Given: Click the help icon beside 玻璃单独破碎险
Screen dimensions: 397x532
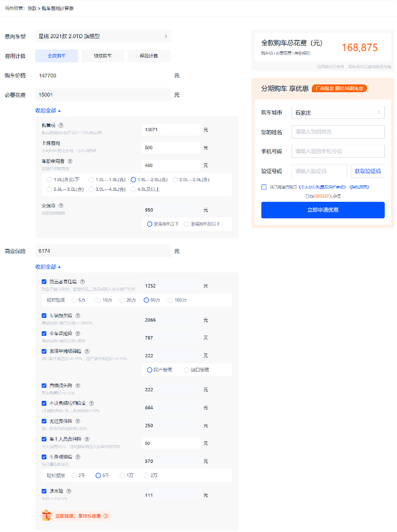Looking at the screenshot, I should 87,351.
